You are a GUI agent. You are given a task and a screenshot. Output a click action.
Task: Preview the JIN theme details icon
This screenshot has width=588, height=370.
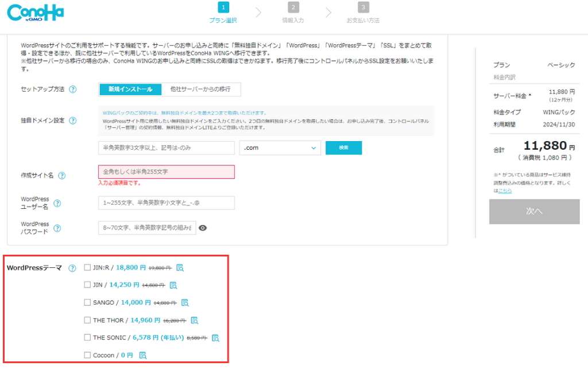pos(173,285)
